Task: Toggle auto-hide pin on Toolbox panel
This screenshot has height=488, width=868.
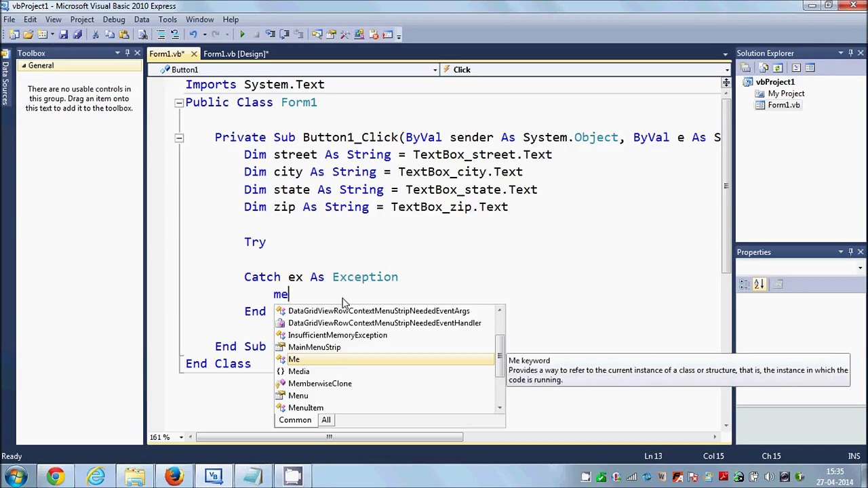Action: (x=127, y=53)
